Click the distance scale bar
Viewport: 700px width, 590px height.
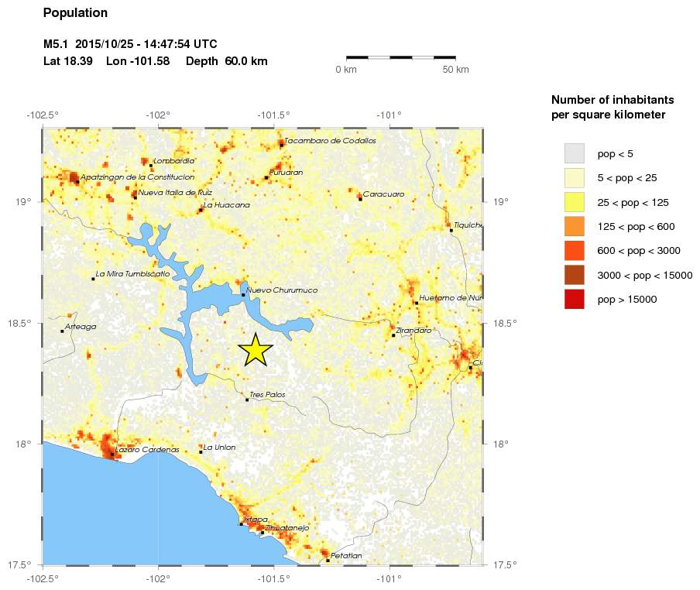click(x=400, y=57)
